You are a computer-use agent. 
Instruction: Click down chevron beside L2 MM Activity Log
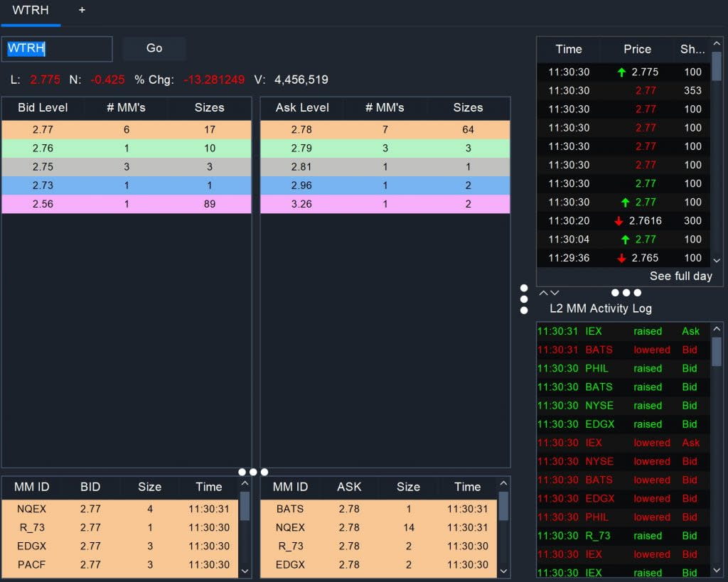point(555,293)
